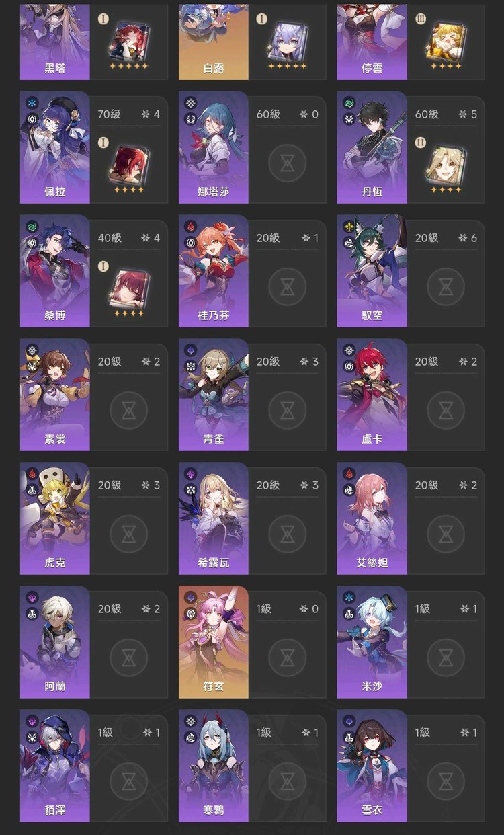Click 黑塔's five-star light cone icon
This screenshot has width=504, height=835.
click(x=128, y=40)
